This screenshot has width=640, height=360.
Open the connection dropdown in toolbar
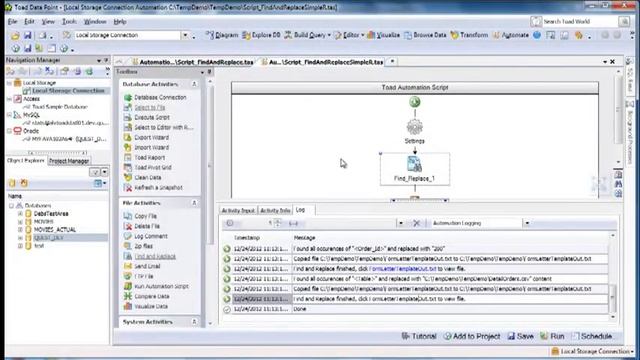(x=185, y=36)
